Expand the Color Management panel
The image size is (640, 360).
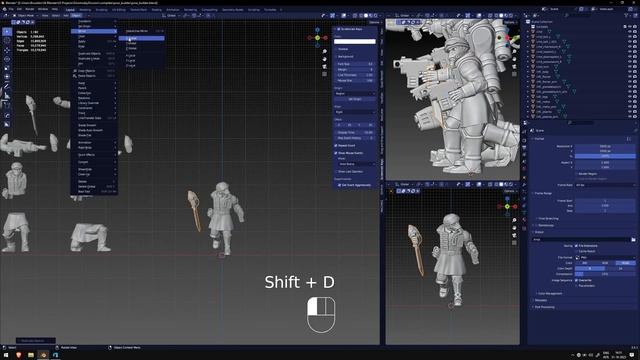point(549,293)
